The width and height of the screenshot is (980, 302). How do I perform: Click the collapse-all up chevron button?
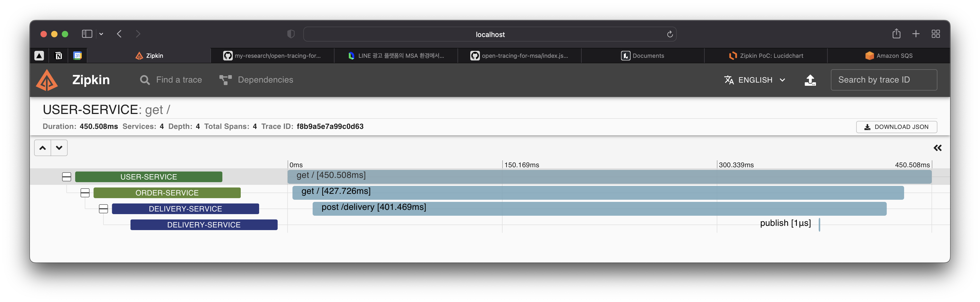tap(43, 148)
